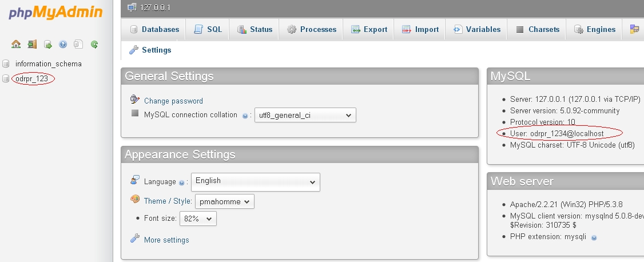Click the Server: 127.0.0.1 via TCP/IP line
The height and width of the screenshot is (262, 644).
point(575,99)
